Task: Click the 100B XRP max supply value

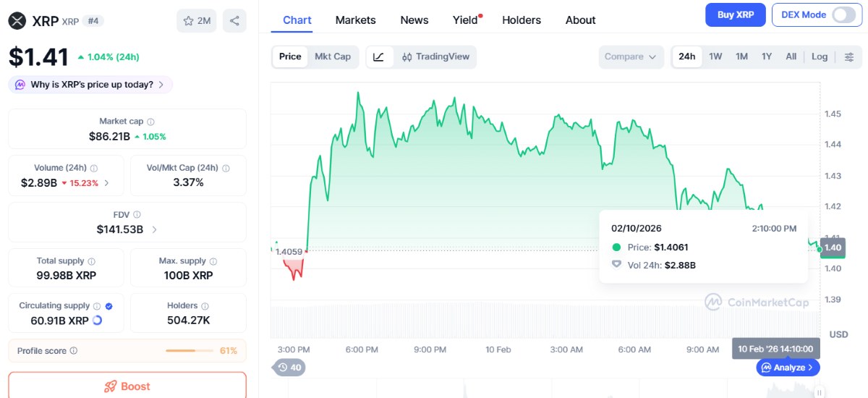Action: [x=188, y=275]
